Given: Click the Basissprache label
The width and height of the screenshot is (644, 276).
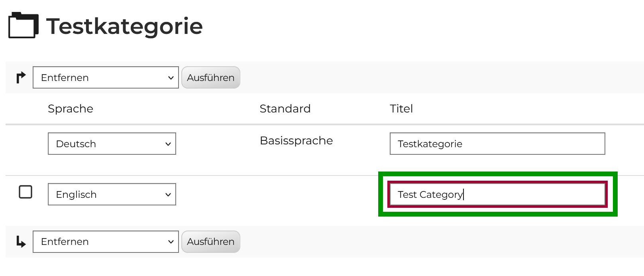Looking at the screenshot, I should (296, 140).
